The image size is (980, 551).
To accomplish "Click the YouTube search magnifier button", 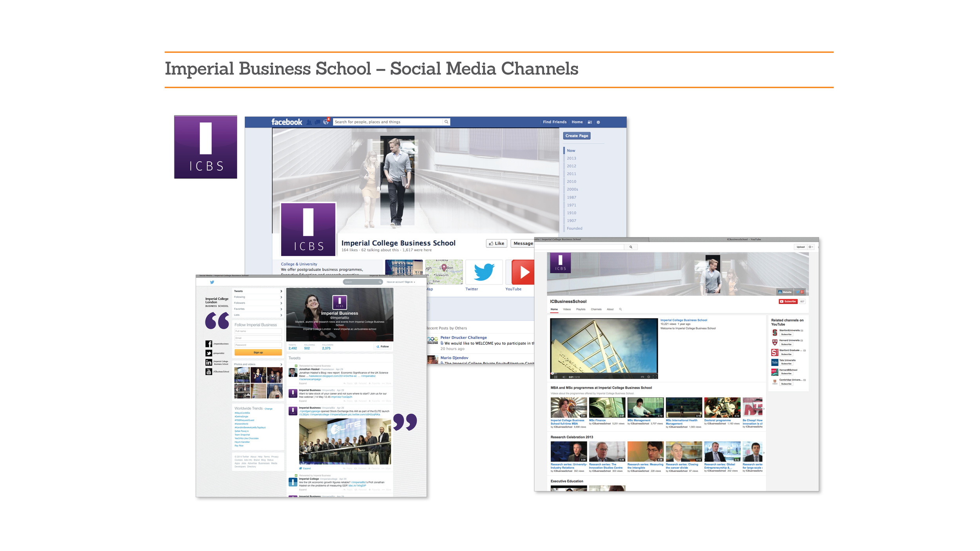I will coord(631,247).
